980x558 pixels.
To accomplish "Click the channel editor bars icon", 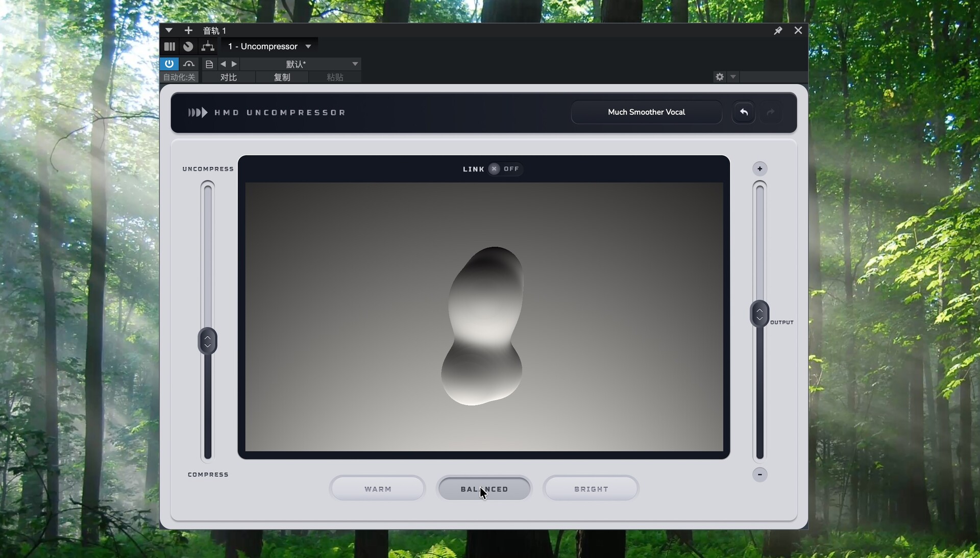I will tap(169, 46).
